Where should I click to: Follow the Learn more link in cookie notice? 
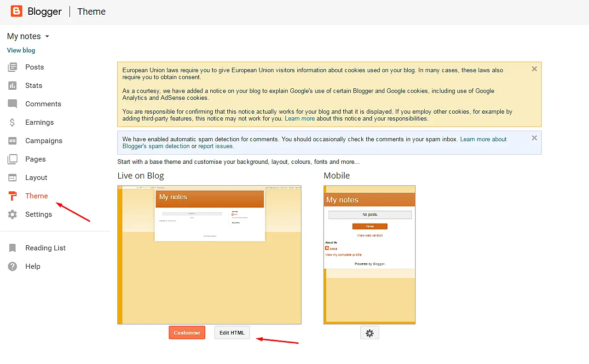300,119
